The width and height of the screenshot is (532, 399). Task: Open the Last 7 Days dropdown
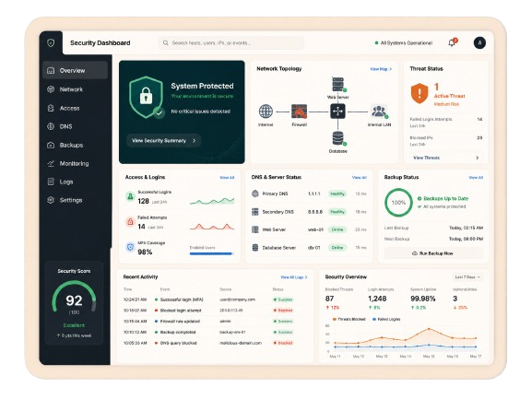467,277
